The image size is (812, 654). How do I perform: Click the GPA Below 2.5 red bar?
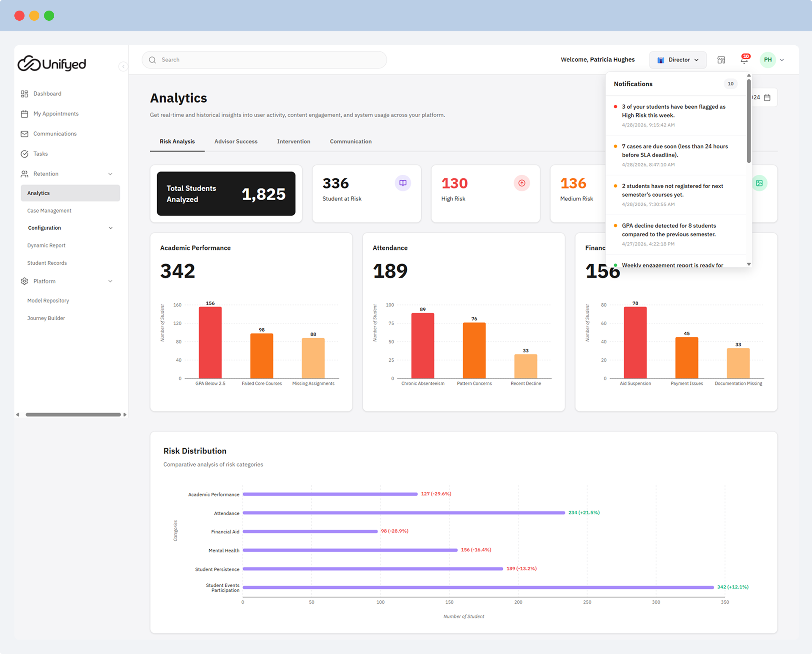coord(210,343)
